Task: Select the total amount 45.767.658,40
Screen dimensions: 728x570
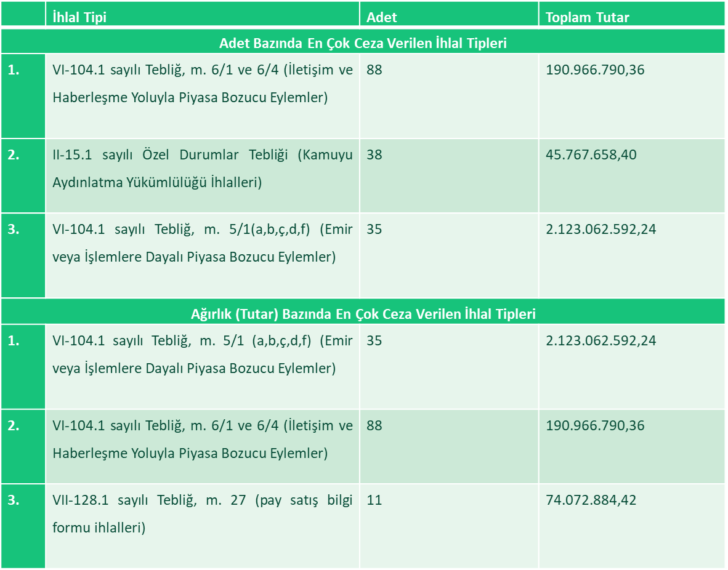Action: click(591, 155)
